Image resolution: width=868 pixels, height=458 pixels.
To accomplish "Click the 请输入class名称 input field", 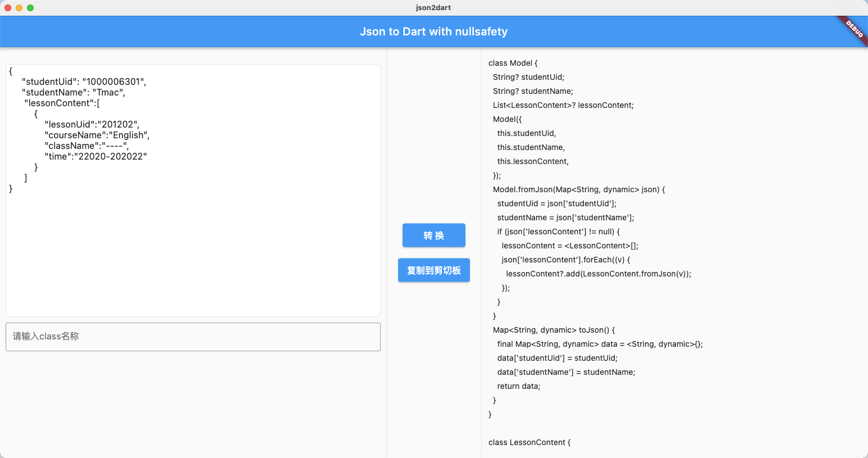I will (x=193, y=336).
